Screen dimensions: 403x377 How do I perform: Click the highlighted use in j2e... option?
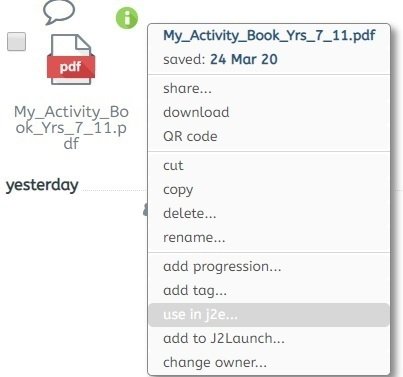click(x=269, y=315)
